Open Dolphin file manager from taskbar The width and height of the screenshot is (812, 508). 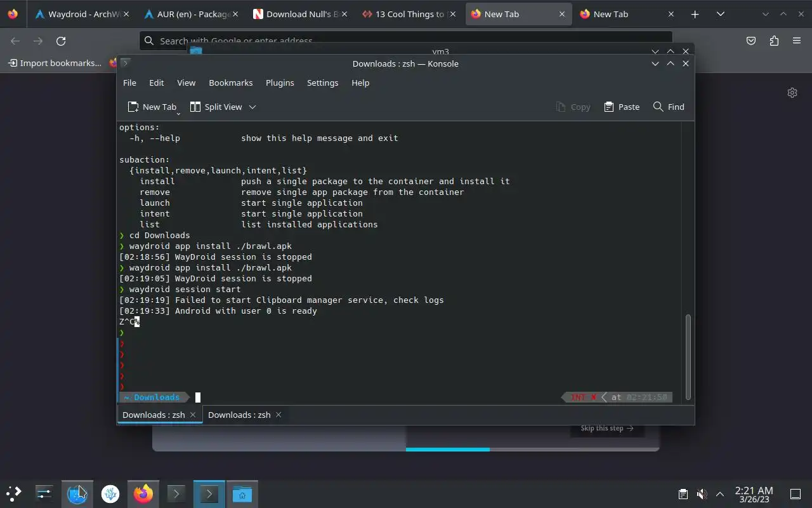(x=242, y=493)
